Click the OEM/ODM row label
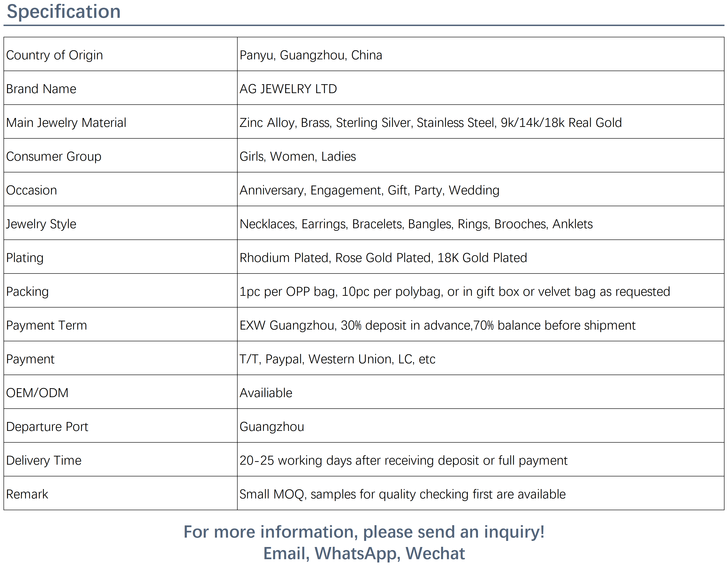The width and height of the screenshot is (728, 566). 37,393
